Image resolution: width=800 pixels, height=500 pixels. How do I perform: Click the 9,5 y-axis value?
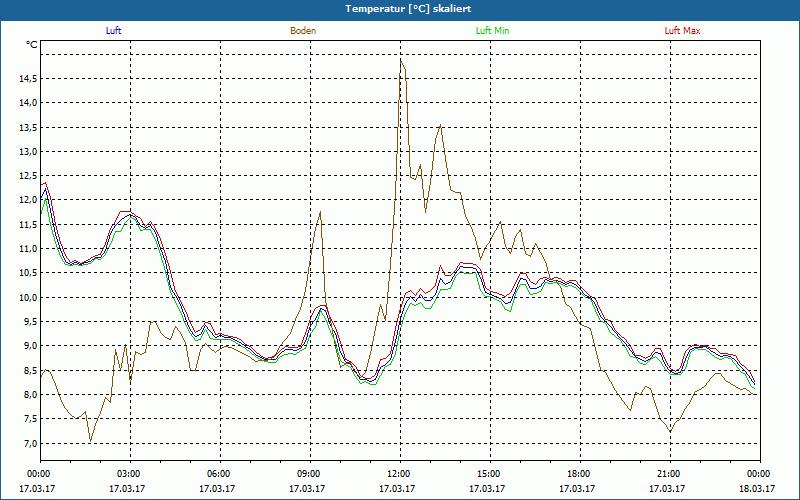31,321
